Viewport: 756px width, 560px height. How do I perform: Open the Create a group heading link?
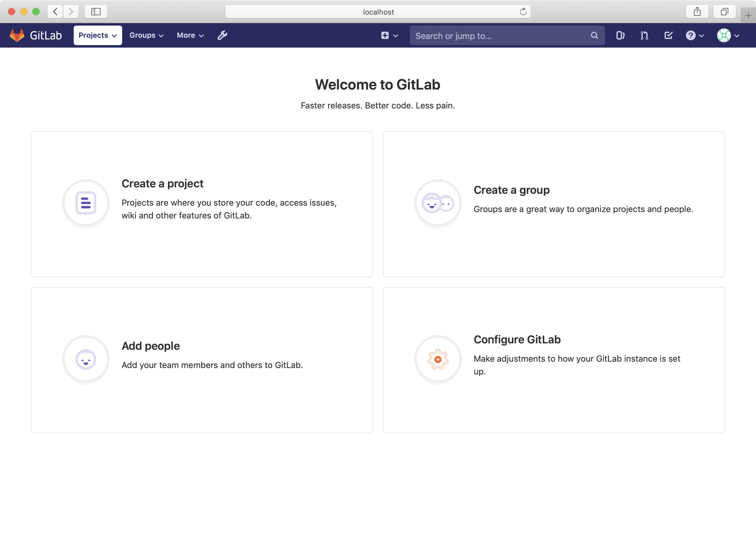511,190
